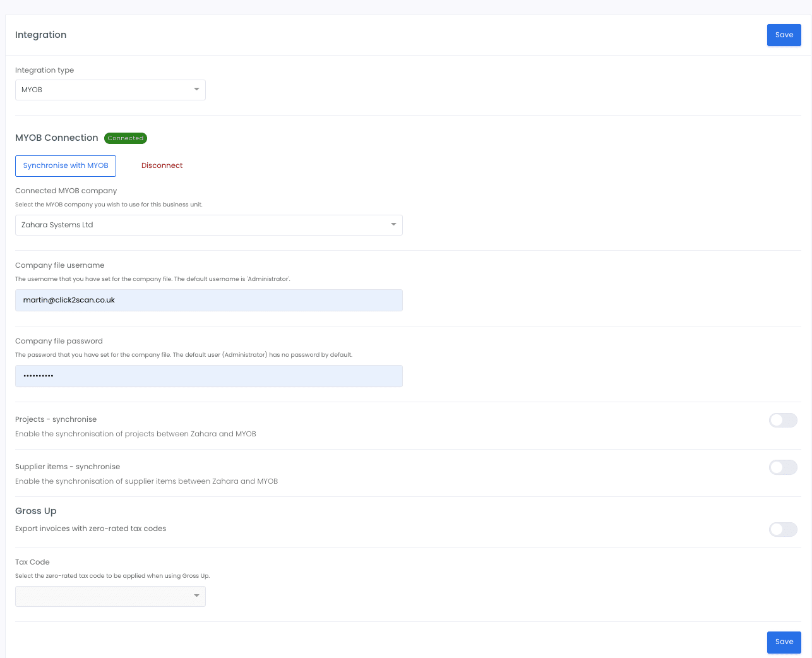Screen dimensions: 812x658
Task: Click 'Export invoices with zero-rated tax codes' text
Action: click(x=91, y=529)
